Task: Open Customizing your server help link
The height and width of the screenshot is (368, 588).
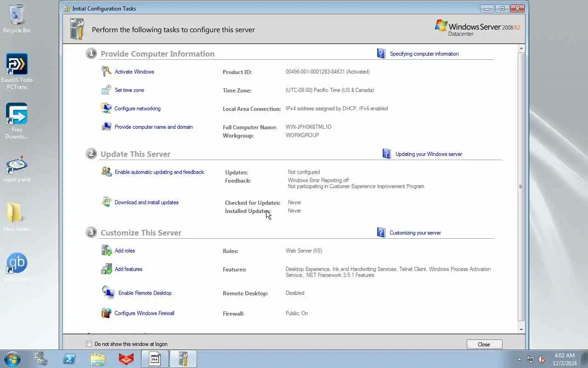Action: tap(415, 233)
